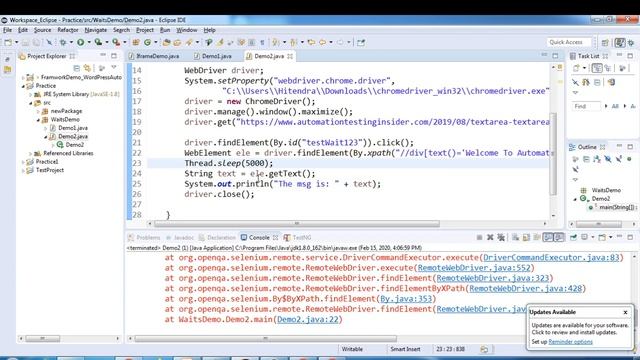Open the Debug button dropdown arrow
640x360 pixels.
71,42
